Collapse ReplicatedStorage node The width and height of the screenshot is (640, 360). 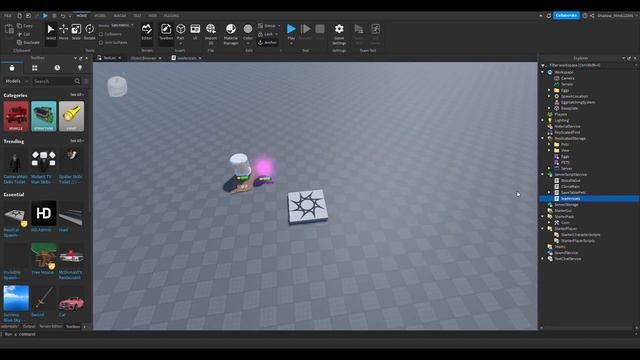543,138
